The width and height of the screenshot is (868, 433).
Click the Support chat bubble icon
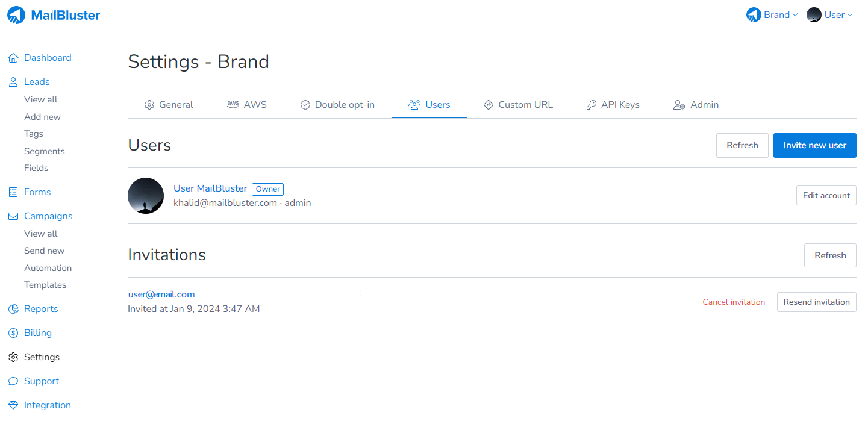13,382
